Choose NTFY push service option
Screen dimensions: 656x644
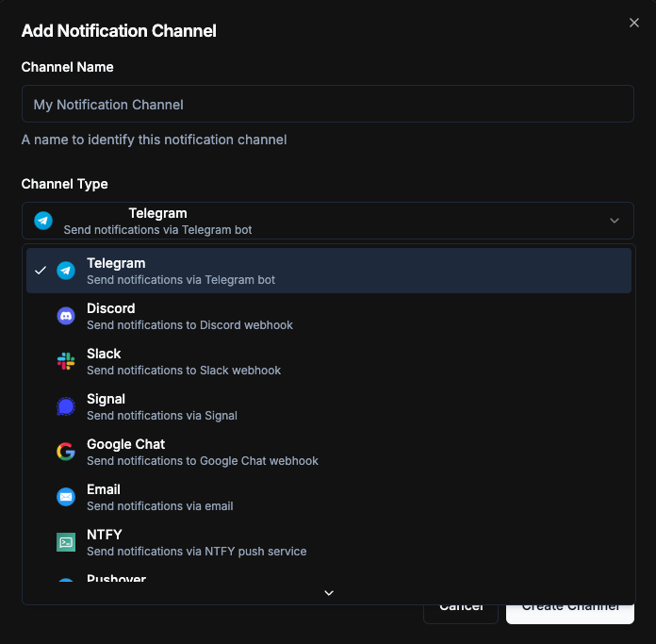click(196, 543)
